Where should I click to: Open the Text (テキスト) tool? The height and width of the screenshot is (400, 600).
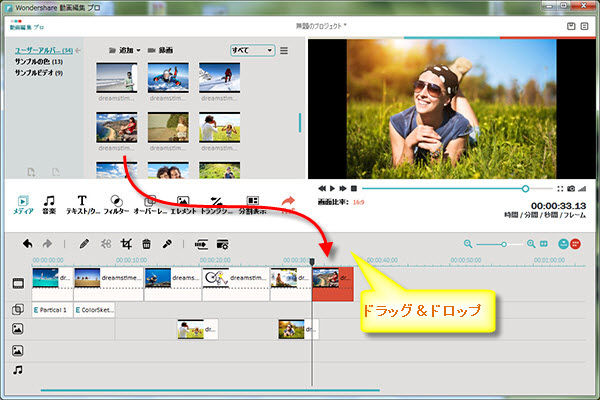click(82, 205)
